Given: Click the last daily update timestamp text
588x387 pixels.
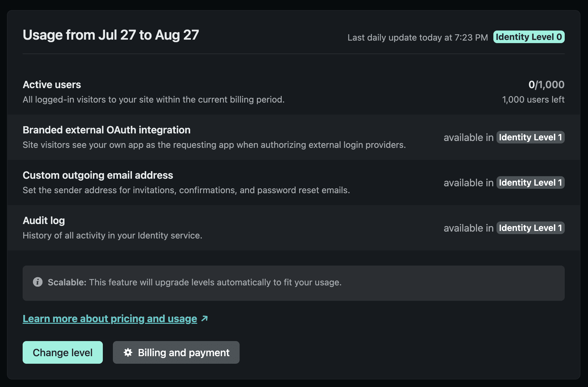Looking at the screenshot, I should click(x=418, y=37).
